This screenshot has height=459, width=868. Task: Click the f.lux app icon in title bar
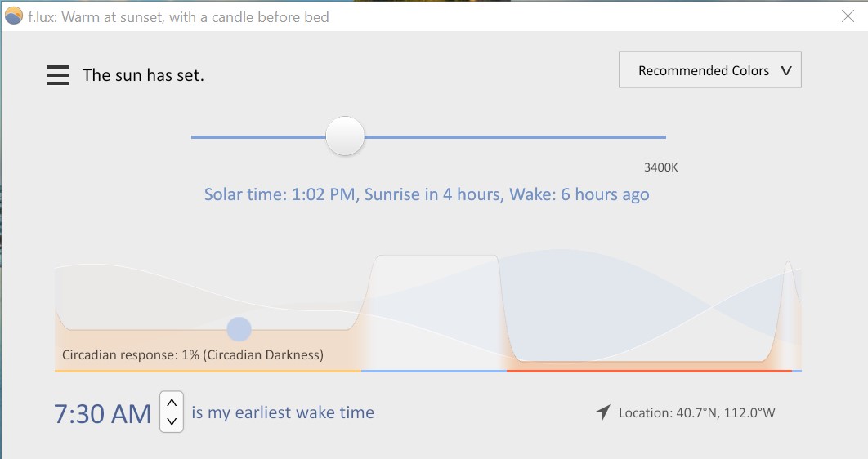14,16
